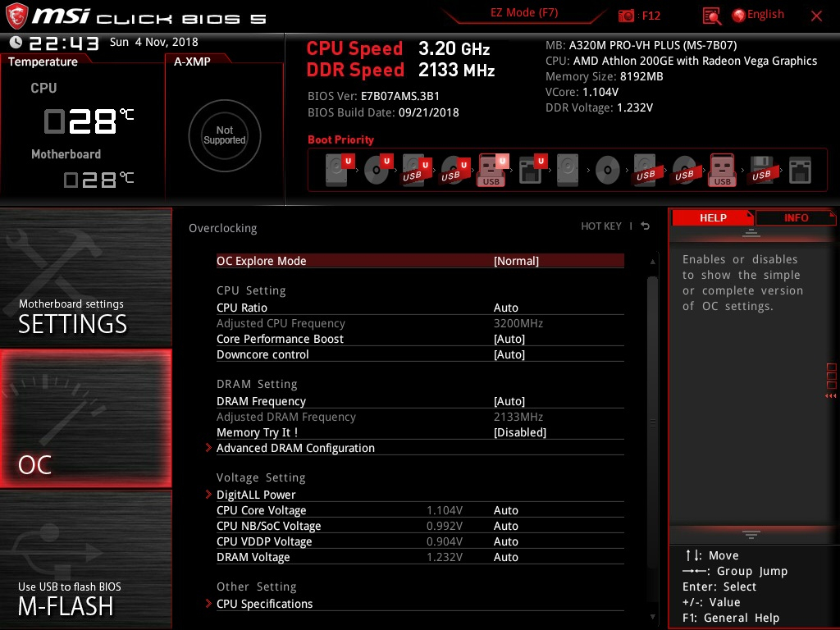Select the UEFI network boot device icon
Image resolution: width=840 pixels, height=630 pixels.
coord(532,169)
